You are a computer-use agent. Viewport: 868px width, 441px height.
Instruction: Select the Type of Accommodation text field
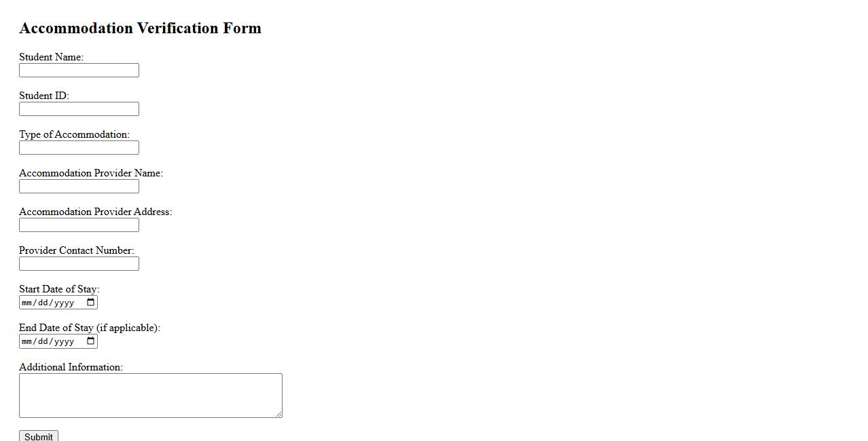tap(79, 148)
